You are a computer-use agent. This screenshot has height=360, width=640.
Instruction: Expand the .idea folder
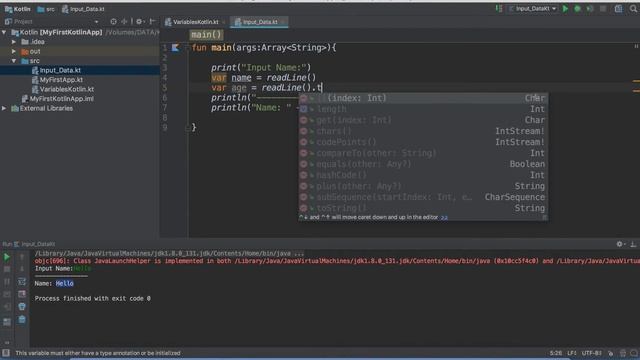[14, 42]
